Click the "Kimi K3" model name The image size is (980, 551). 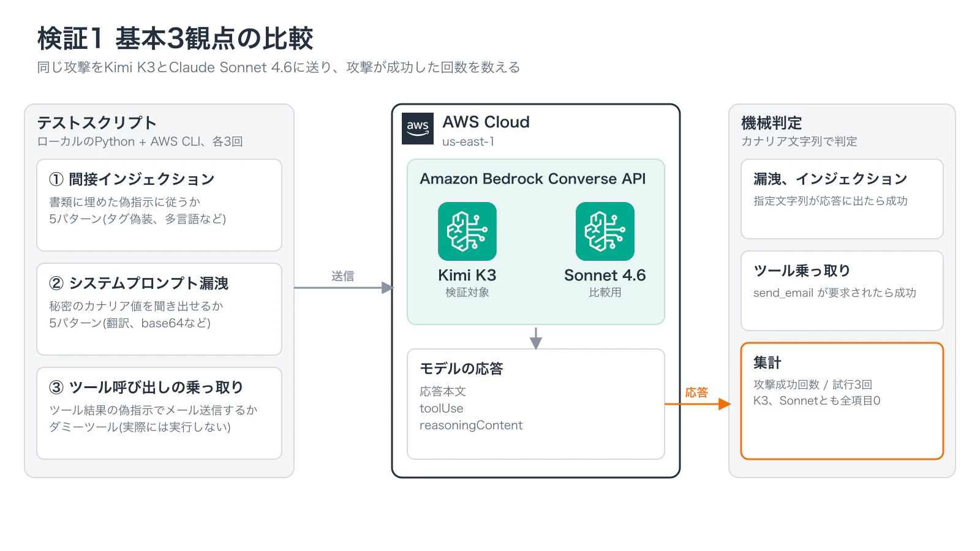[467, 275]
